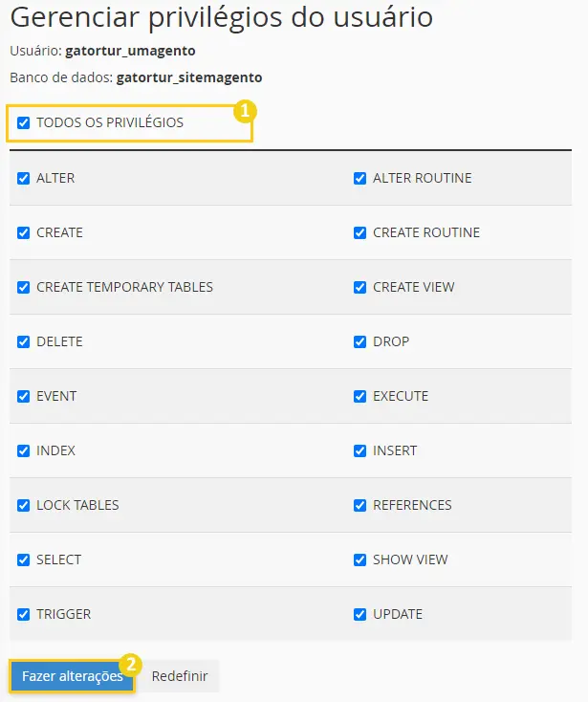Disable the TRIGGER privilege
Viewport: 588px width, 702px height.
(23, 614)
